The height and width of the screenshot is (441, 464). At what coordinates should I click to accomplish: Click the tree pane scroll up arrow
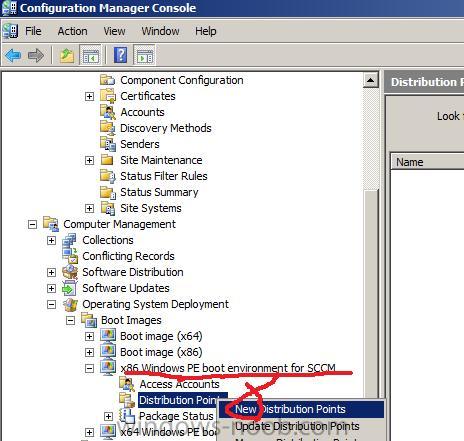coord(370,80)
